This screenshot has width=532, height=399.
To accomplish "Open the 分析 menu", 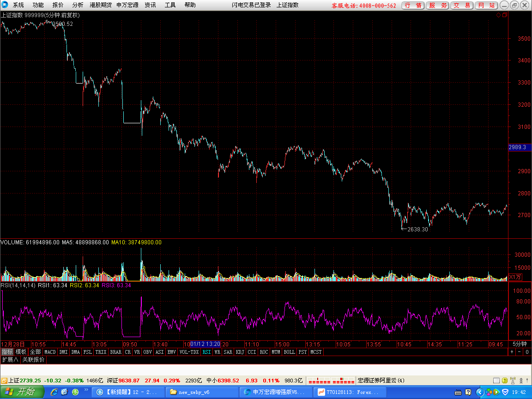I will 78,5.
